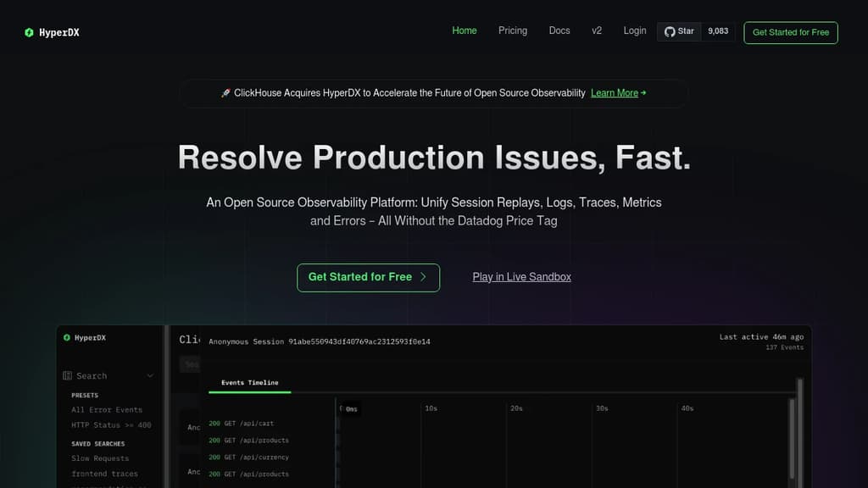Viewport: 868px width, 488px height.
Task: Click the Last active 46m ago label
Action: click(x=761, y=337)
